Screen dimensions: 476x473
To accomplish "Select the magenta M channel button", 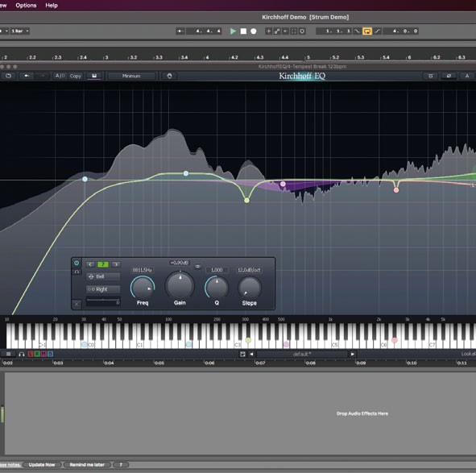I will point(43,354).
